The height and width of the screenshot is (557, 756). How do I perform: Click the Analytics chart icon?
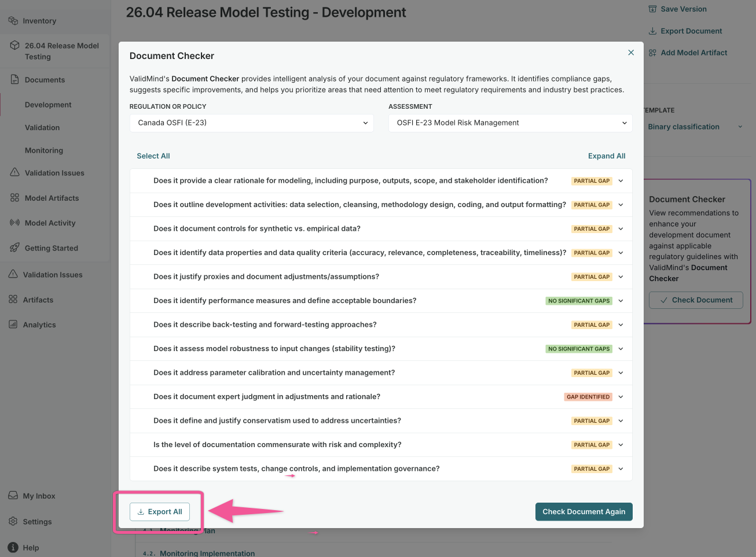[13, 324]
